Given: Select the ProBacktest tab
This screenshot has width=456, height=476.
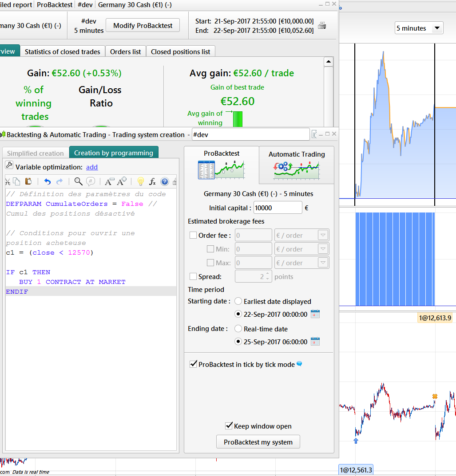Looking at the screenshot, I should (x=222, y=165).
